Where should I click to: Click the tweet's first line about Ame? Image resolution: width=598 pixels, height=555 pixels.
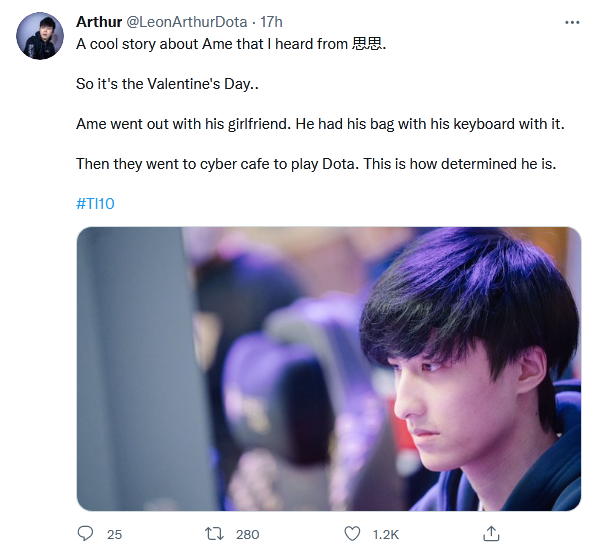(x=231, y=44)
